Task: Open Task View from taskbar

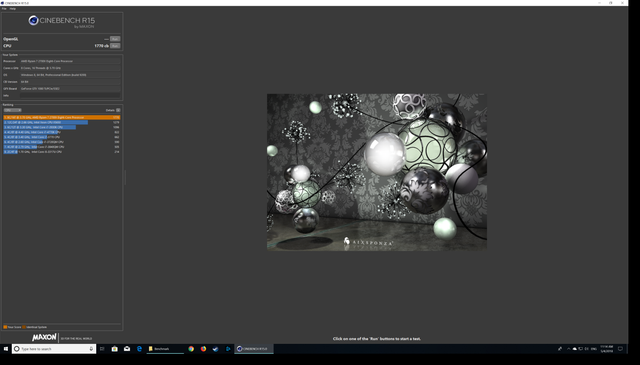Action: (102, 349)
